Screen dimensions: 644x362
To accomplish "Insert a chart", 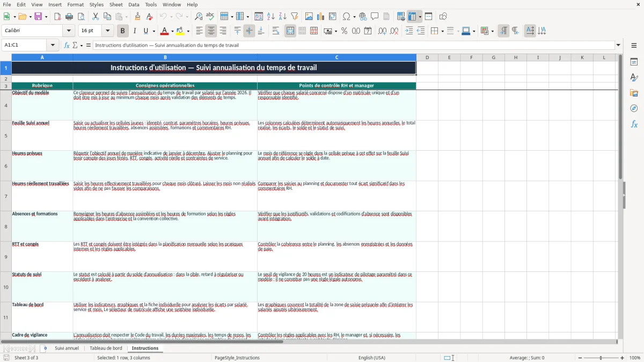I will (x=321, y=17).
